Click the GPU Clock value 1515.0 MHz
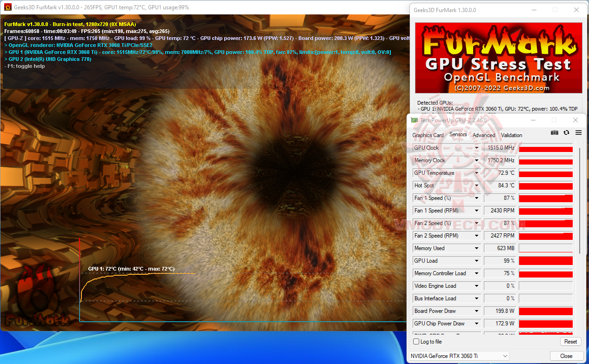This screenshot has width=589, height=364. tap(500, 148)
